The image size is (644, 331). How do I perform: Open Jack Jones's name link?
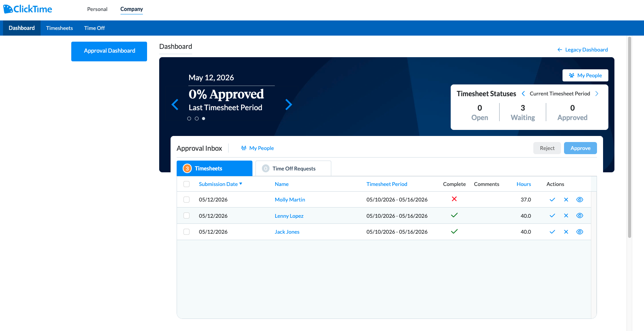tap(287, 232)
